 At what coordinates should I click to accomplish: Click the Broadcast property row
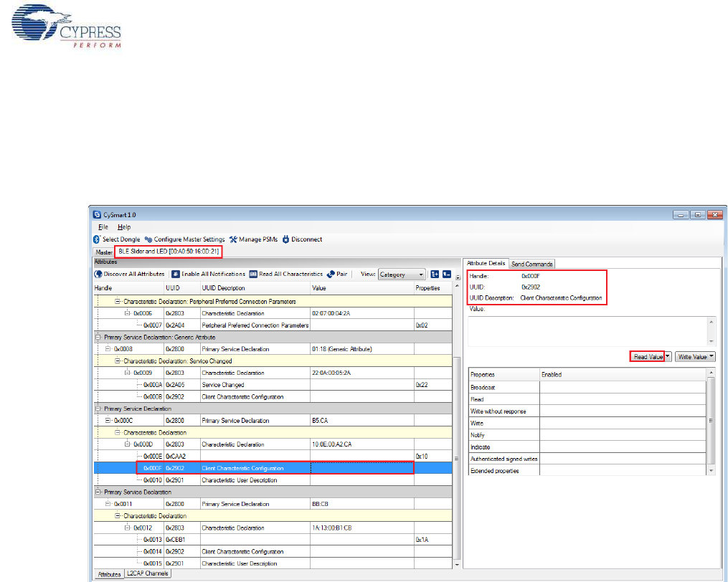click(588, 387)
